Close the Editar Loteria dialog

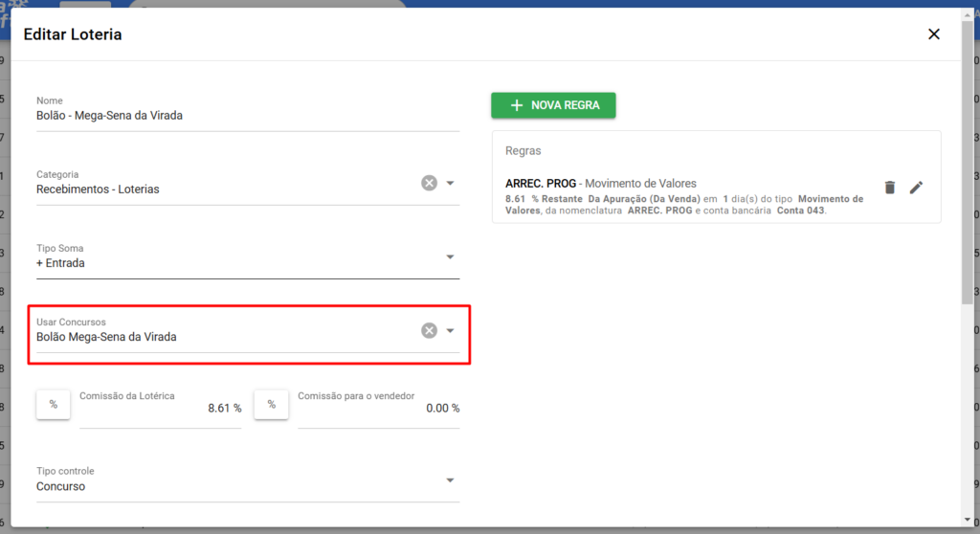click(934, 34)
